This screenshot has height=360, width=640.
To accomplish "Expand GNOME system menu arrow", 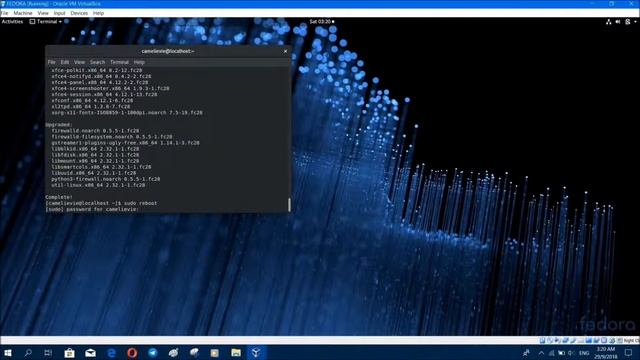I will point(635,22).
